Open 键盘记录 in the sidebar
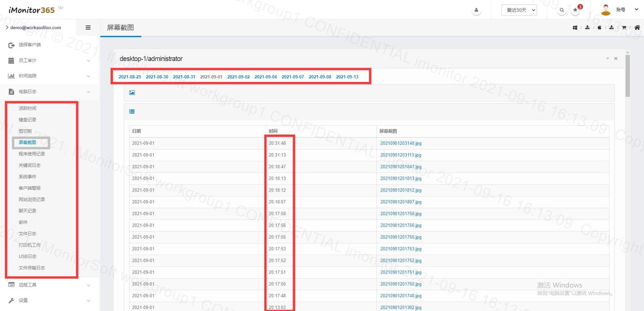644x311 pixels. [27, 120]
